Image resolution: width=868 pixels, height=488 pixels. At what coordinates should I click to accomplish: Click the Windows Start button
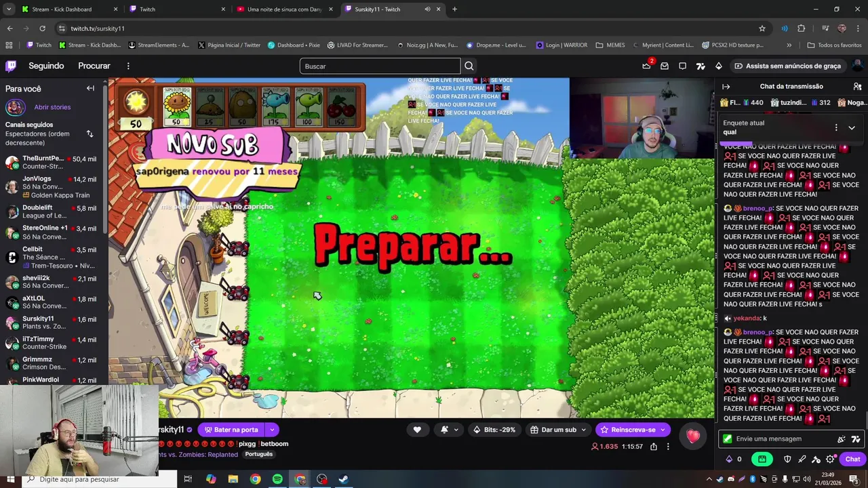10,479
